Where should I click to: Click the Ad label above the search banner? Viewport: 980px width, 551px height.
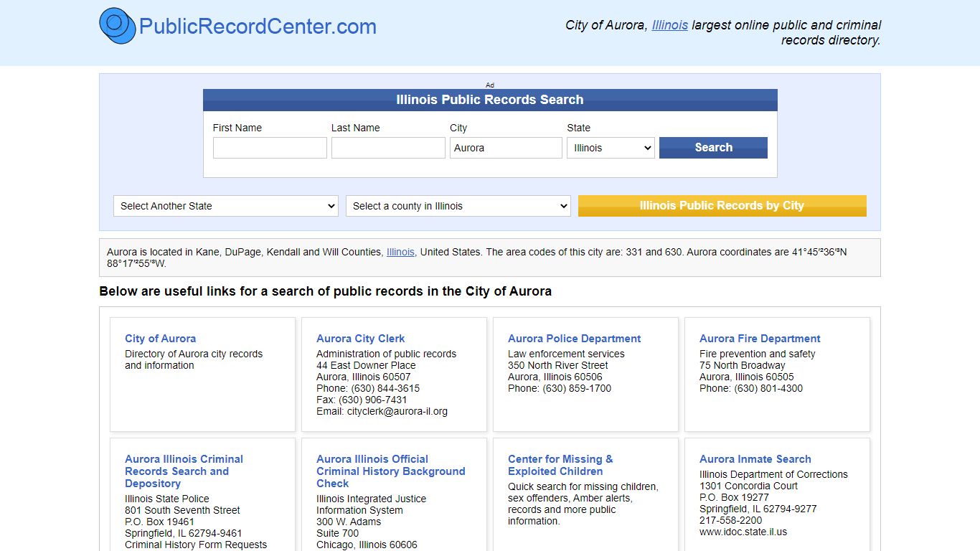click(490, 85)
